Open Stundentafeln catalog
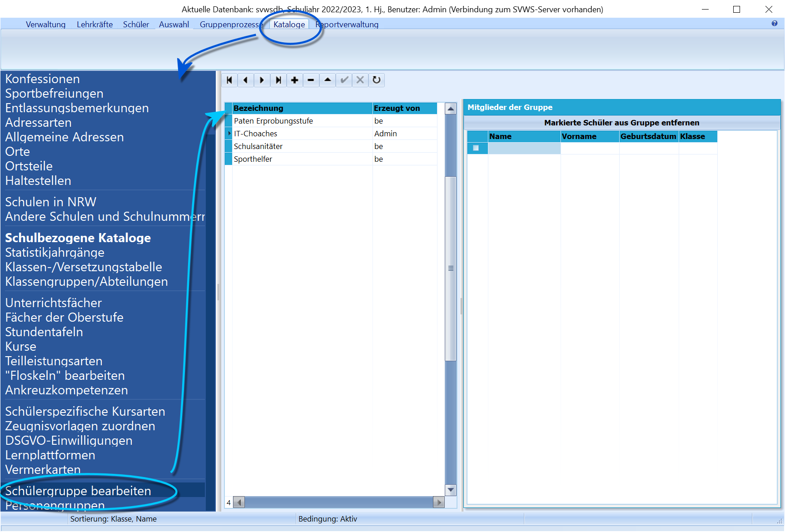The image size is (785, 532). click(x=44, y=332)
